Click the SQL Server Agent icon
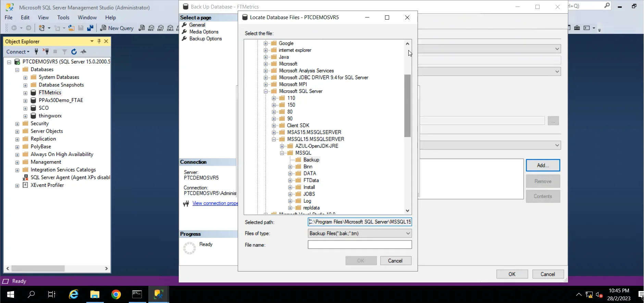The height and width of the screenshot is (303, 644). [x=25, y=177]
